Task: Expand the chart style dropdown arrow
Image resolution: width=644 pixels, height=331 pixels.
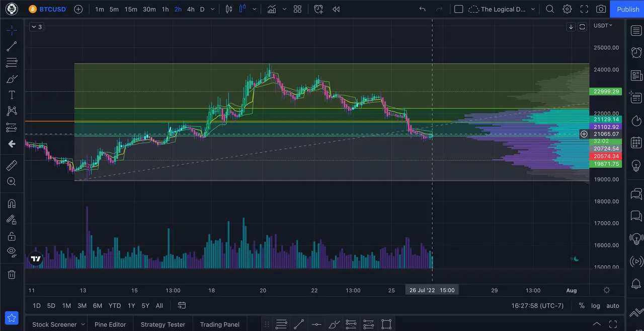Action: (x=255, y=9)
